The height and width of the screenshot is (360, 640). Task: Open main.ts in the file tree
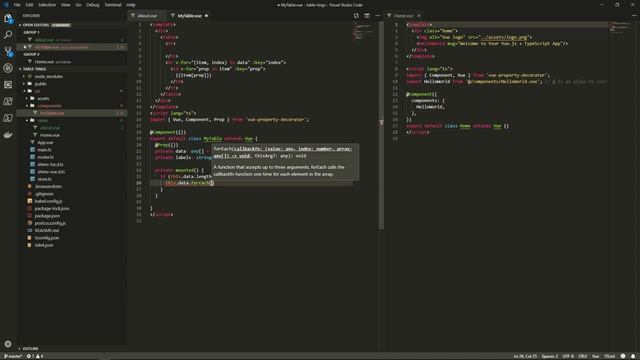44,150
